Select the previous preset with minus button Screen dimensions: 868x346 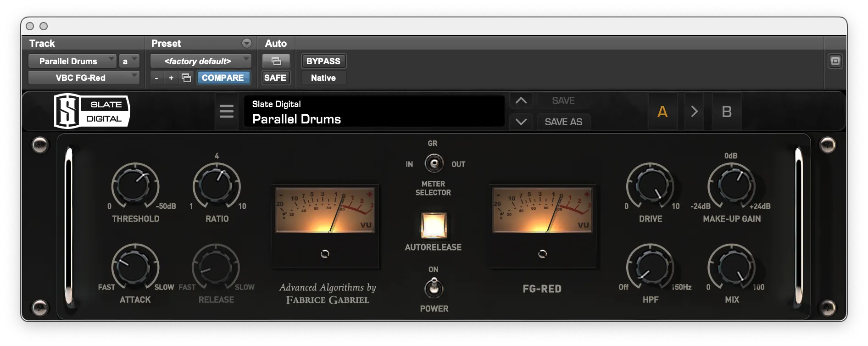pos(156,78)
